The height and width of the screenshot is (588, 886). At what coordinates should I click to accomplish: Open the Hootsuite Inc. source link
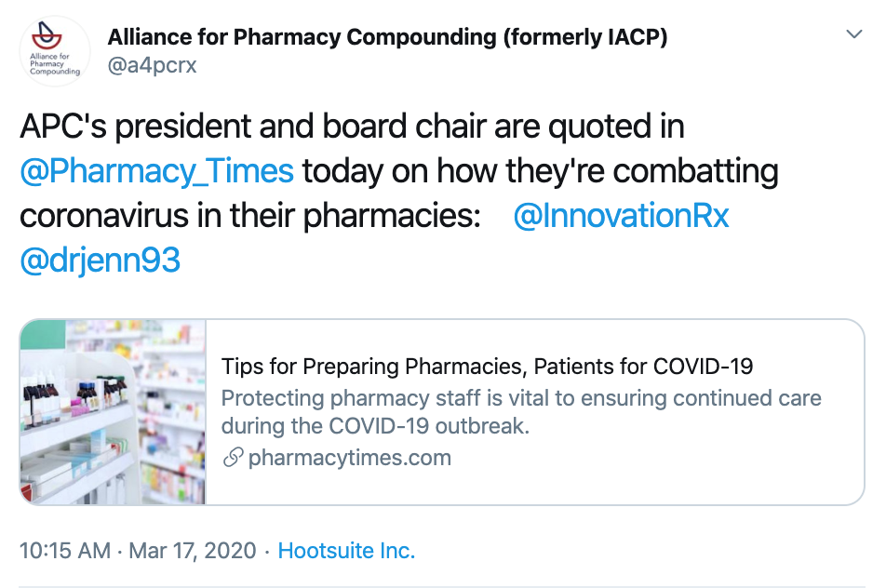tap(346, 550)
